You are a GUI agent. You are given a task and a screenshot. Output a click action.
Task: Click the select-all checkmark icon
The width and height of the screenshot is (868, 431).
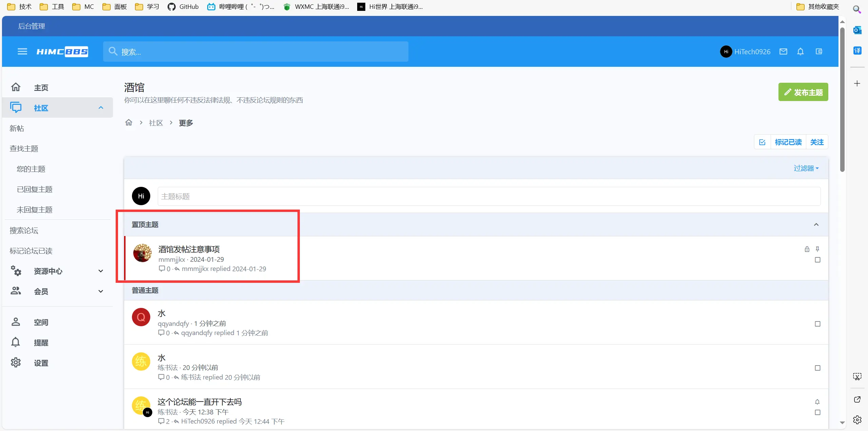pos(762,142)
